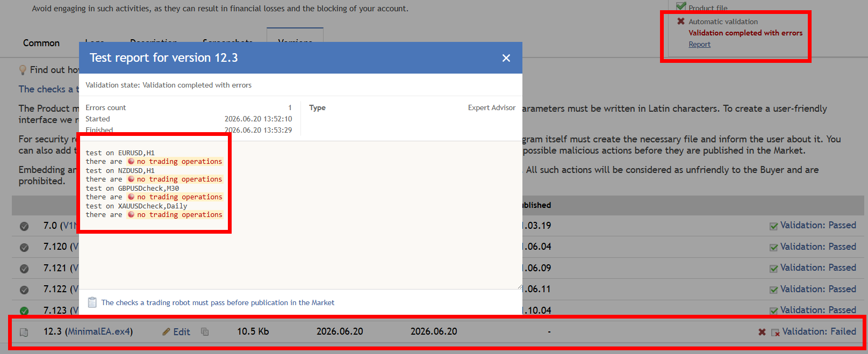Click passed check icon on the 7.121 row
Viewport: 868px width, 354px height.
tap(773, 269)
